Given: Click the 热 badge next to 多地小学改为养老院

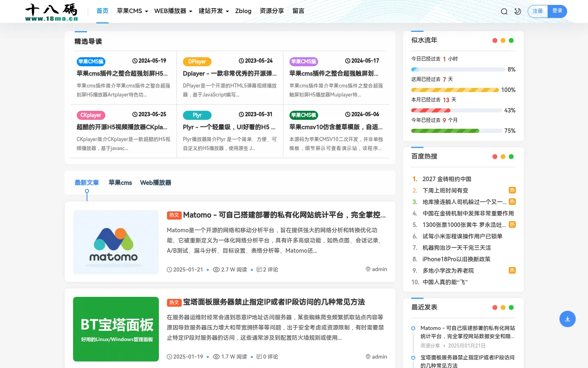Looking at the screenshot, I should 512,270.
